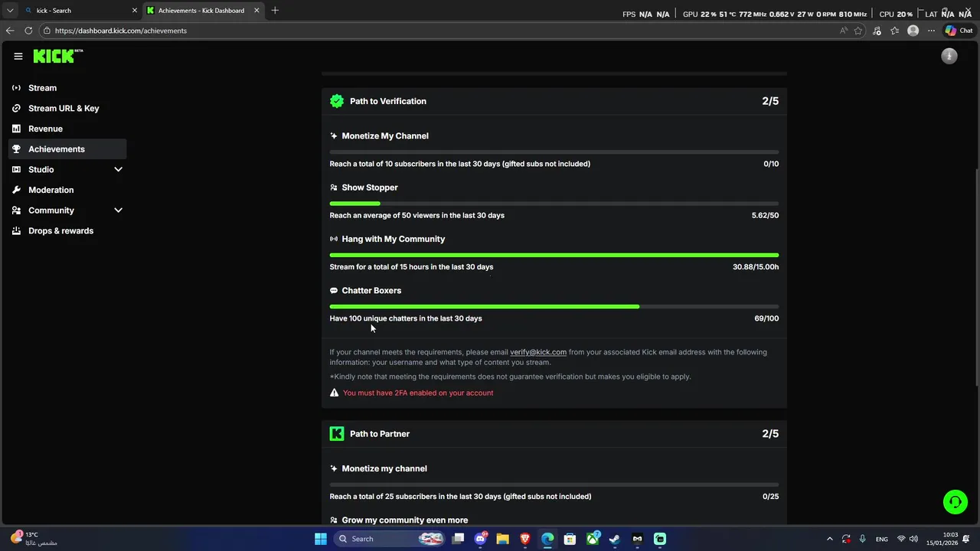Click the Chatter Boxers progress bar
The height and width of the screenshot is (551, 980).
554,306
